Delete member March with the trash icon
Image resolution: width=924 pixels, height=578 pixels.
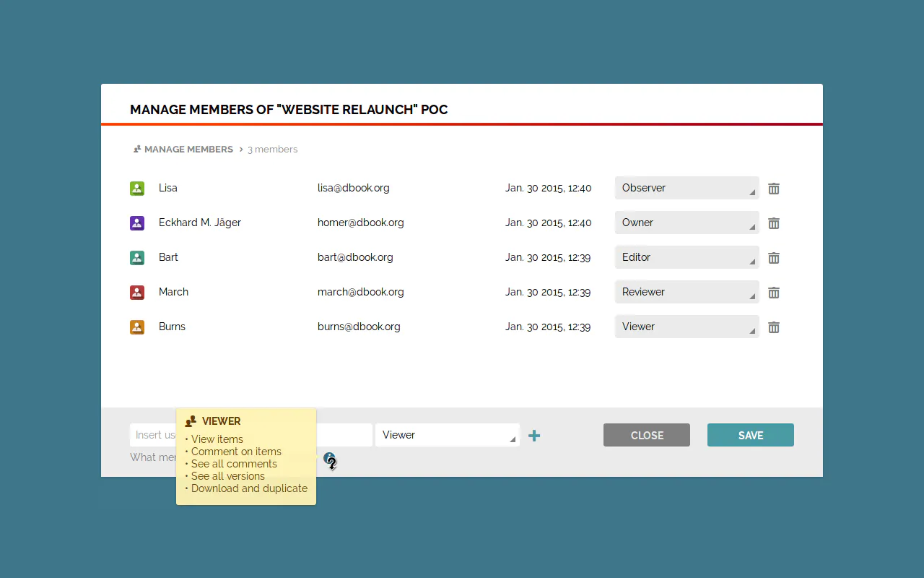(x=774, y=293)
